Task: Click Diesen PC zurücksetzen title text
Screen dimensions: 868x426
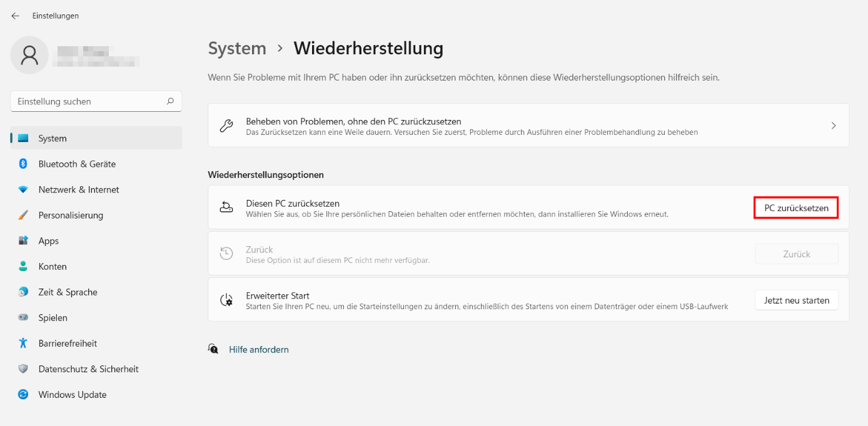Action: [x=293, y=204]
